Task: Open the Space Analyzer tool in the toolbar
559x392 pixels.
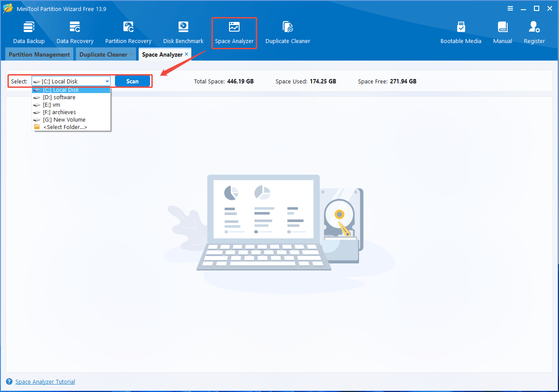Action: pos(234,32)
